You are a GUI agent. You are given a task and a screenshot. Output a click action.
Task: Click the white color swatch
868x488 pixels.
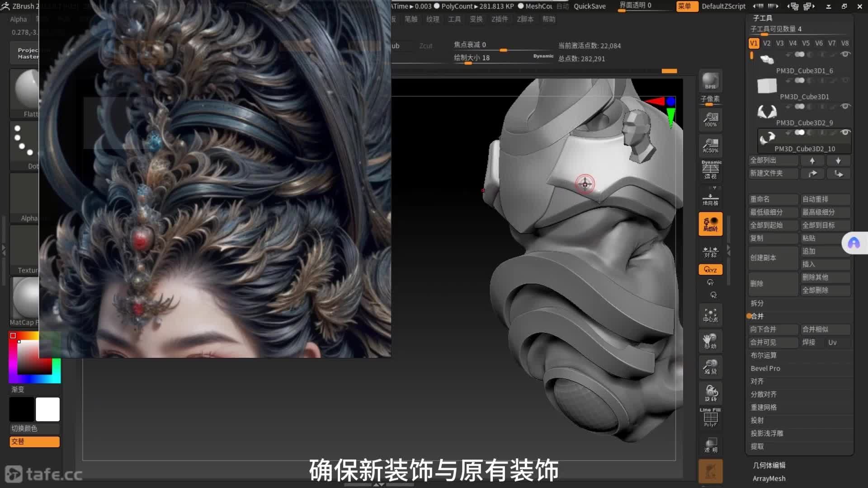(47, 409)
